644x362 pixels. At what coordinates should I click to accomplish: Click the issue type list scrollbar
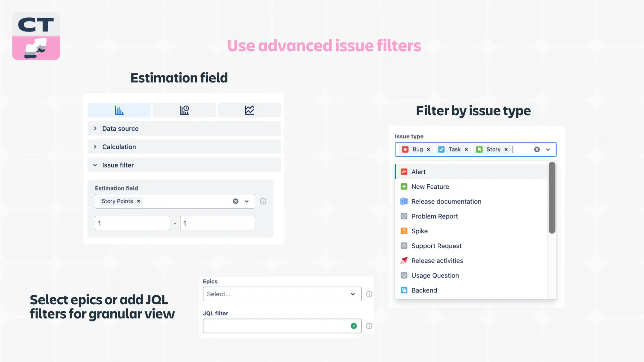(552, 198)
